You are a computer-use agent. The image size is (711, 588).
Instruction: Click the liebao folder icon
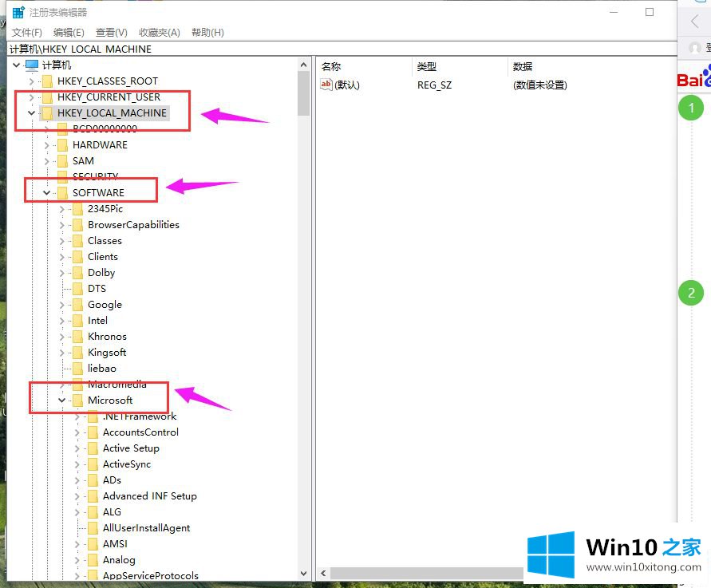(x=78, y=369)
